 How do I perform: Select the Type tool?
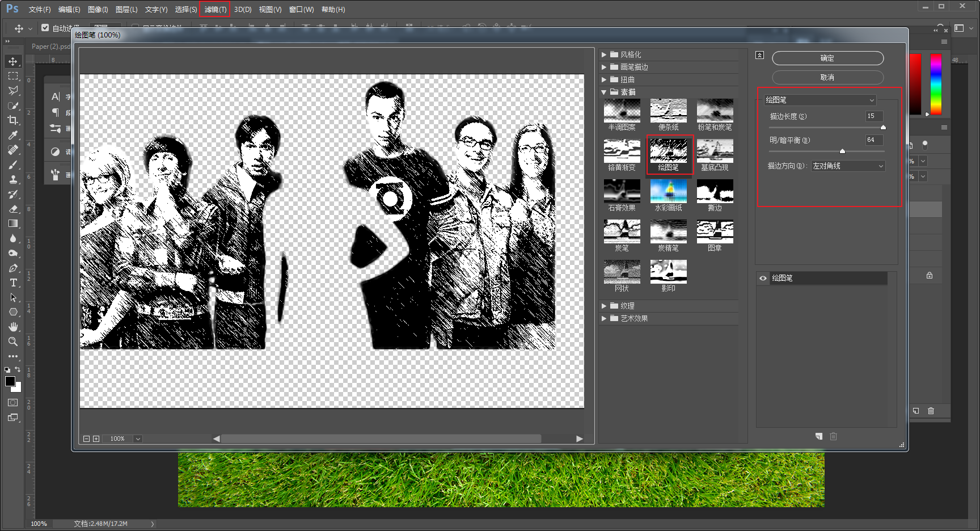[x=13, y=283]
